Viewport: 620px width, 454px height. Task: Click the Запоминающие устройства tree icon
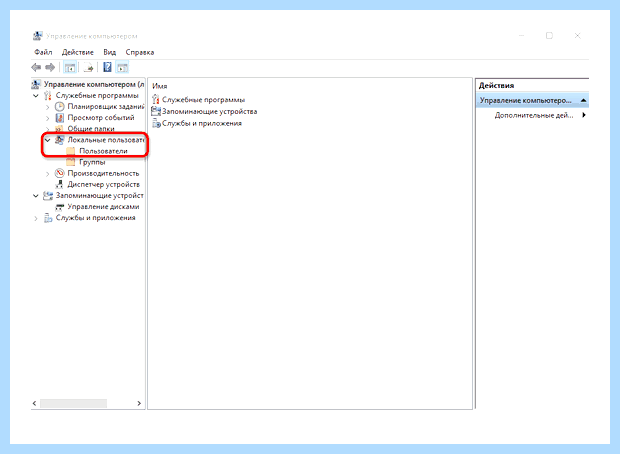click(48, 195)
